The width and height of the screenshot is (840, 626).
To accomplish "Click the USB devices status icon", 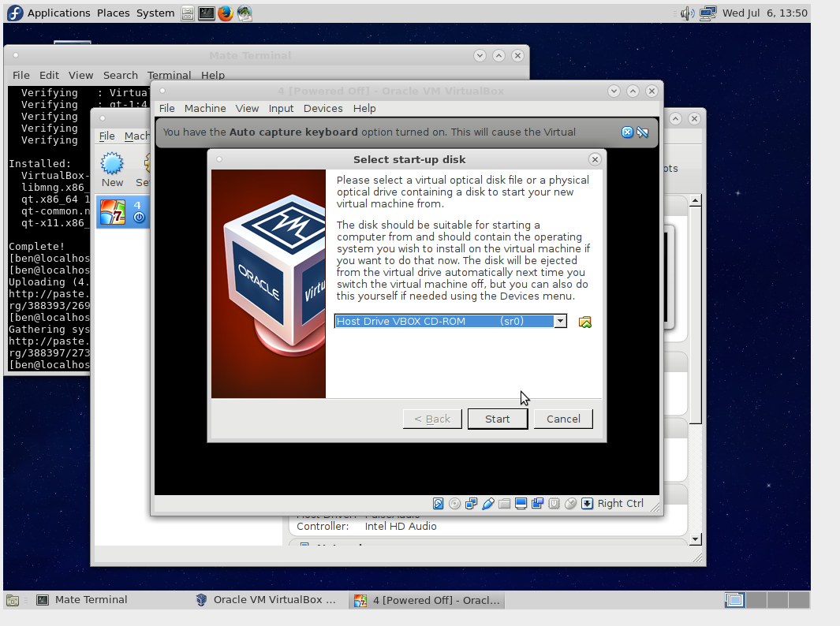I will 488,503.
